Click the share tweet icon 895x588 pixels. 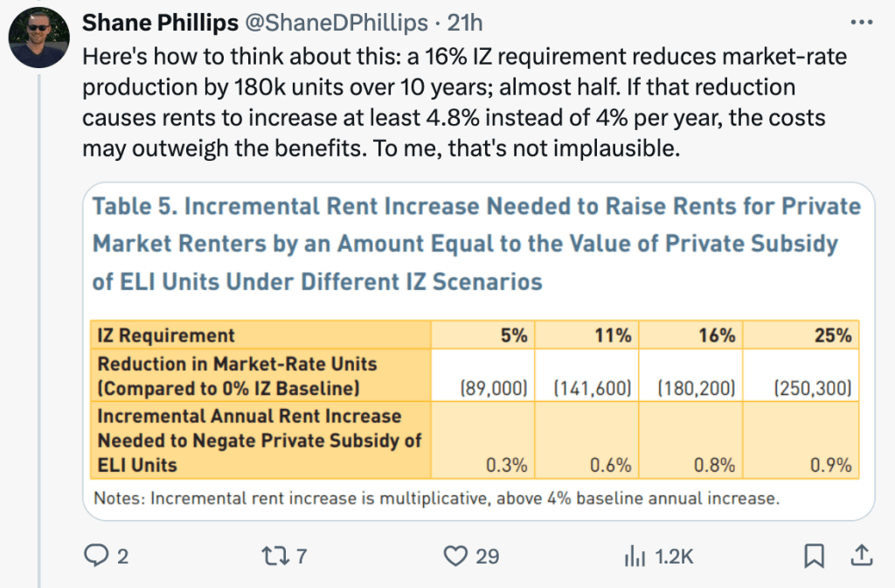tap(861, 555)
